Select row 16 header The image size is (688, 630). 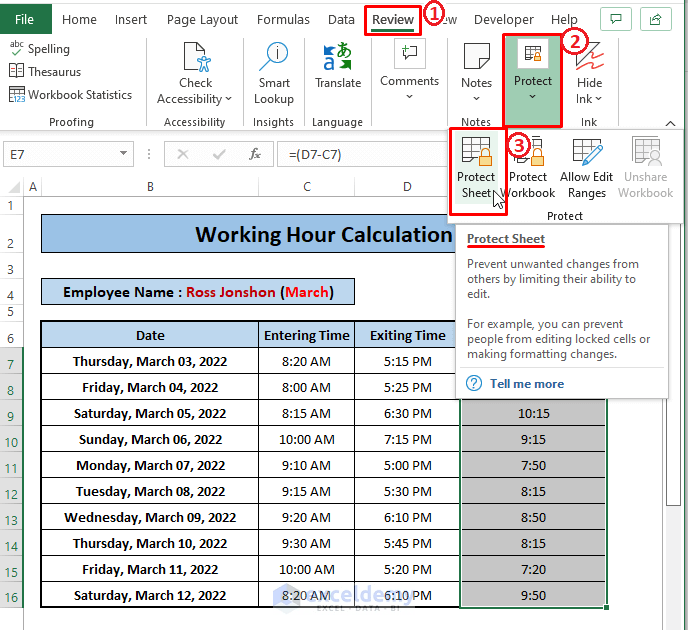click(x=12, y=597)
